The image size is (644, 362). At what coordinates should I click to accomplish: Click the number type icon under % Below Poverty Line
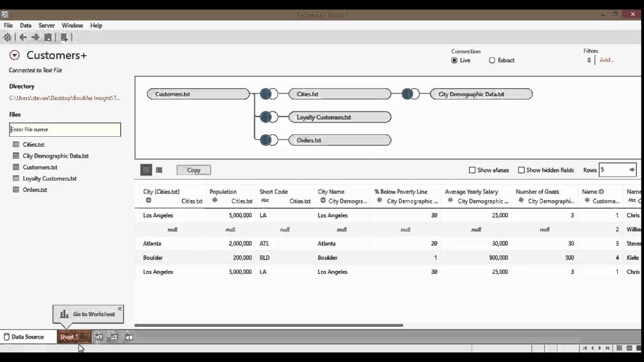coord(381,201)
